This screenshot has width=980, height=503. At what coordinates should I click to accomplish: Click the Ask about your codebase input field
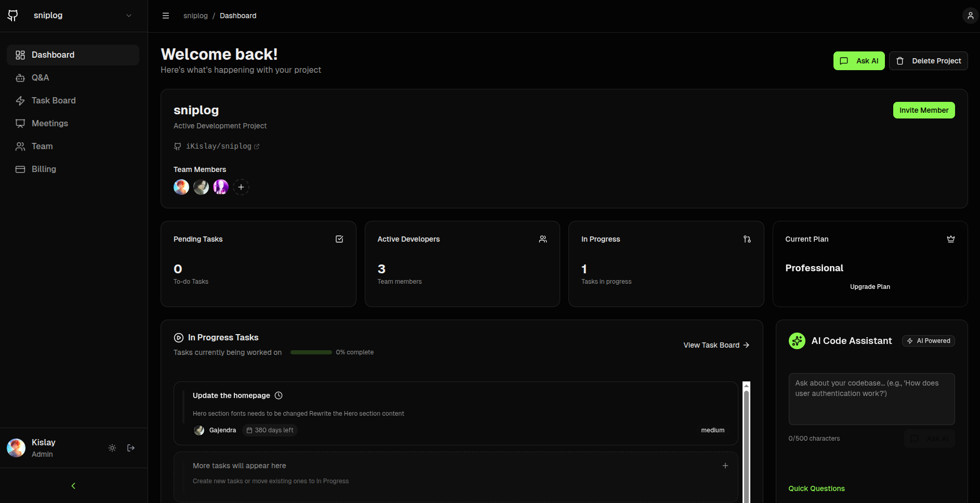[x=871, y=399]
